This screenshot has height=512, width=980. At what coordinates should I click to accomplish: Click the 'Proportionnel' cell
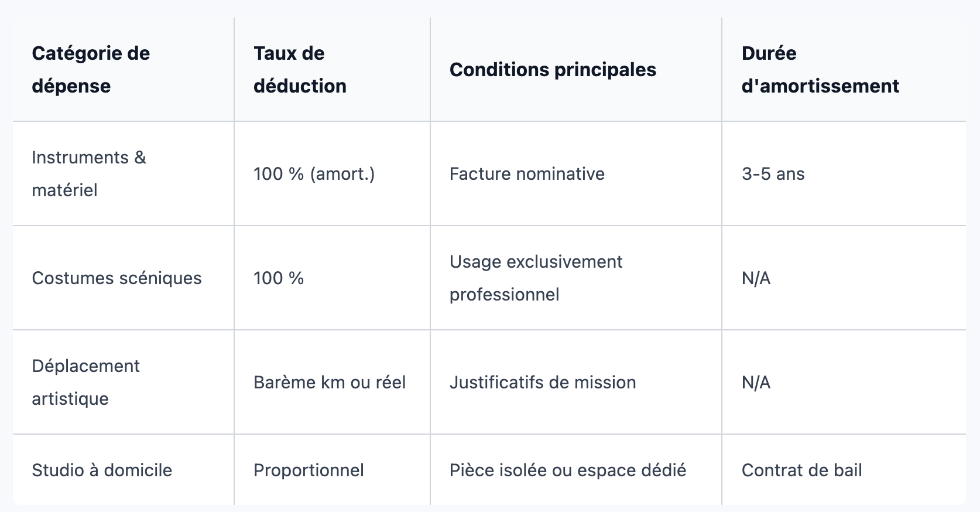(x=332, y=470)
